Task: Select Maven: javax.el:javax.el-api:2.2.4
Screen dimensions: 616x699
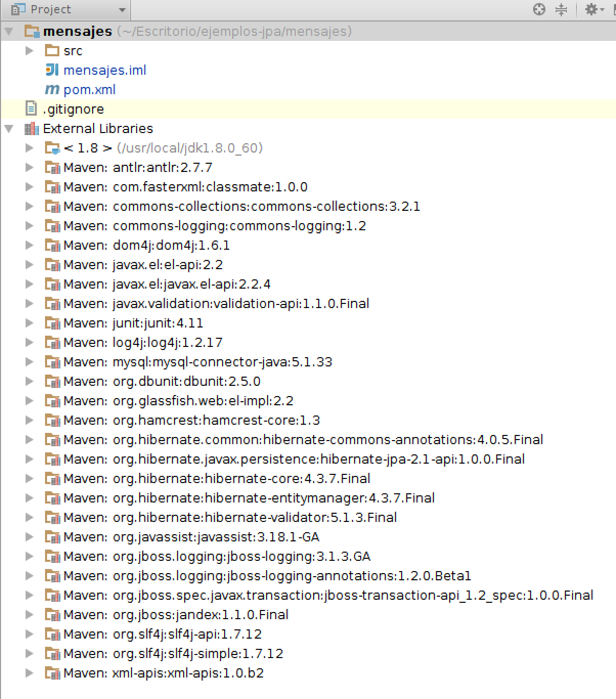Action: coord(167,284)
